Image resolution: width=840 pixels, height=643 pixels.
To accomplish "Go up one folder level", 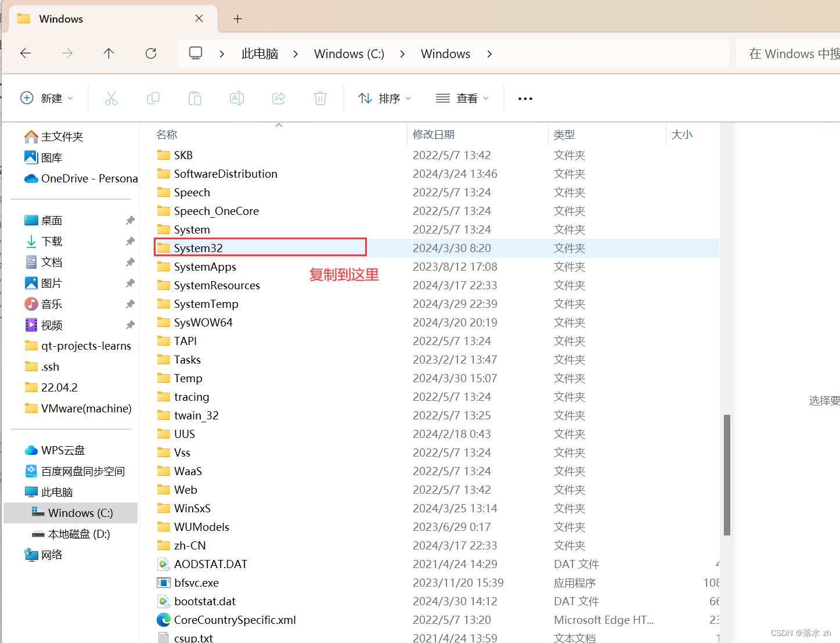I will 109,53.
